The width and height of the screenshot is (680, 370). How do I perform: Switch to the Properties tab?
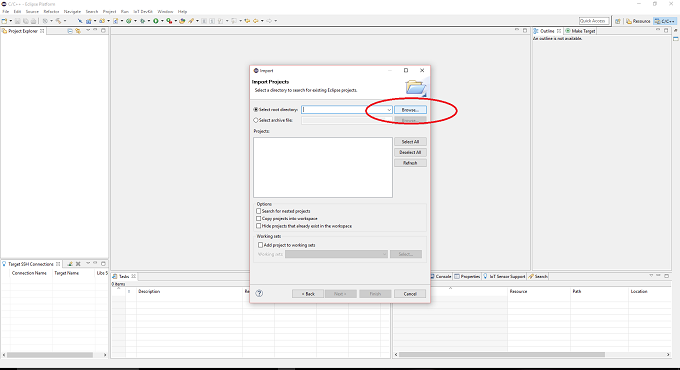point(467,276)
